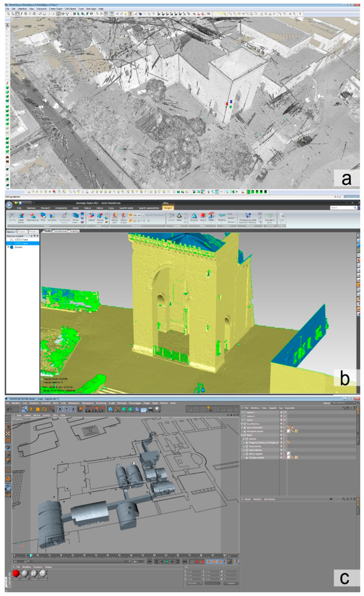Open the Create Object menu
Image resolution: width=364 pixels, height=596 pixels.
click(56, 9)
